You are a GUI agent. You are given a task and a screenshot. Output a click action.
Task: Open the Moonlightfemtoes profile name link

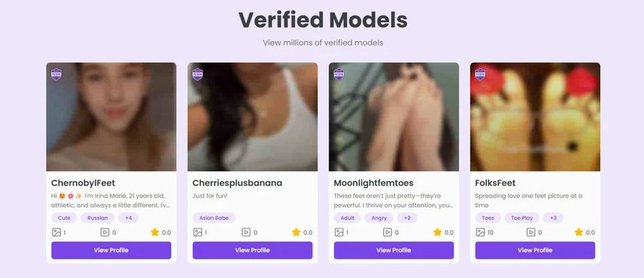click(x=374, y=183)
